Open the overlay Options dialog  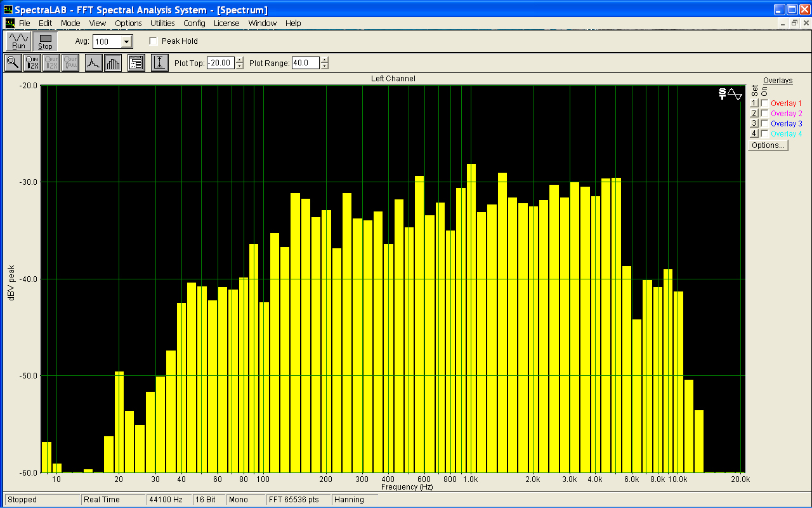click(x=768, y=145)
